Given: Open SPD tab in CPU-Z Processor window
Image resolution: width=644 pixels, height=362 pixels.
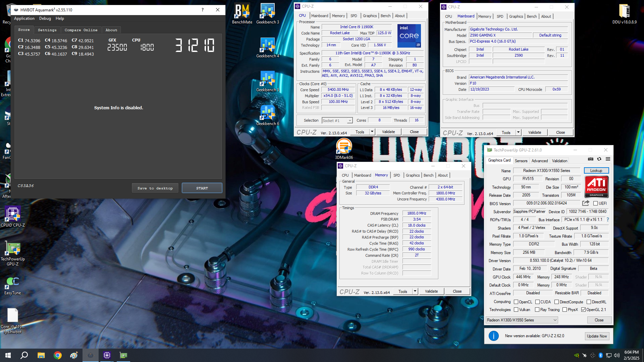Looking at the screenshot, I should (x=354, y=16).
